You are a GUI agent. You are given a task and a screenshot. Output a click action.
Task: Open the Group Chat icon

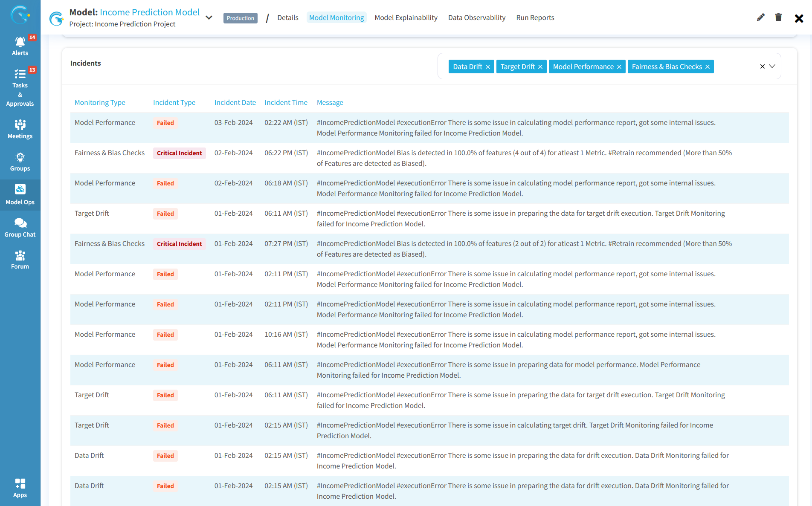point(20,223)
